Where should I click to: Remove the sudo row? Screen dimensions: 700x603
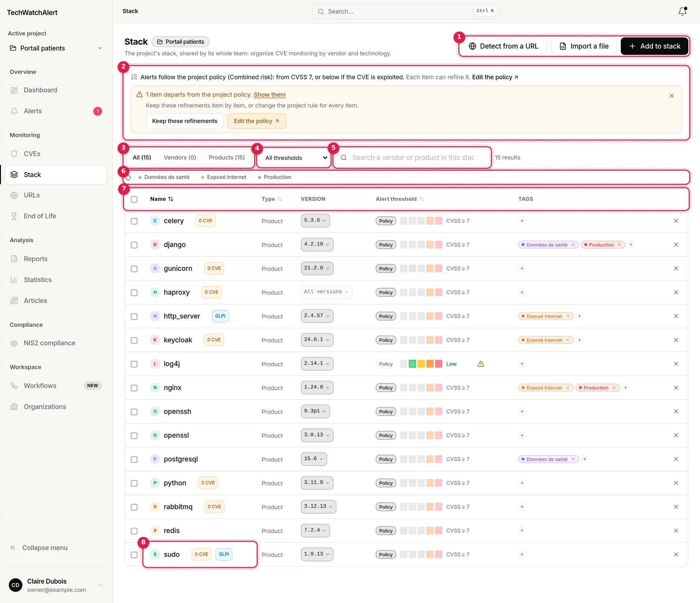click(x=676, y=554)
